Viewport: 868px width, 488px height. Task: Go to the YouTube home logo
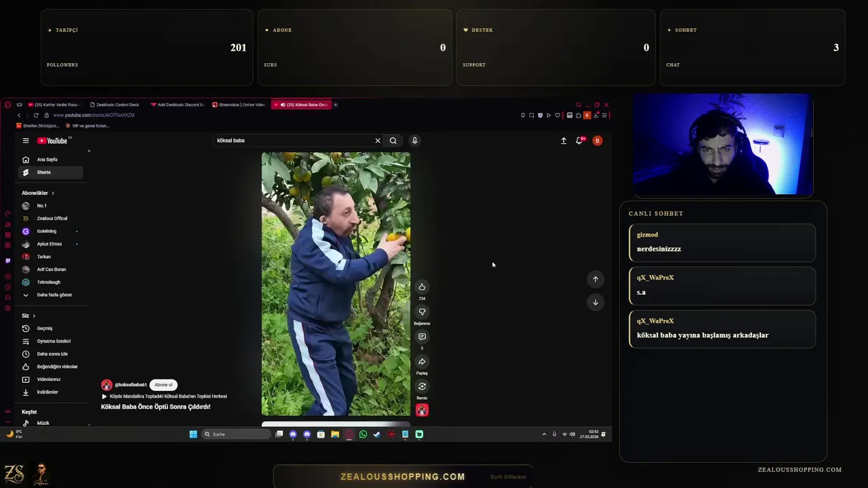[x=52, y=141]
